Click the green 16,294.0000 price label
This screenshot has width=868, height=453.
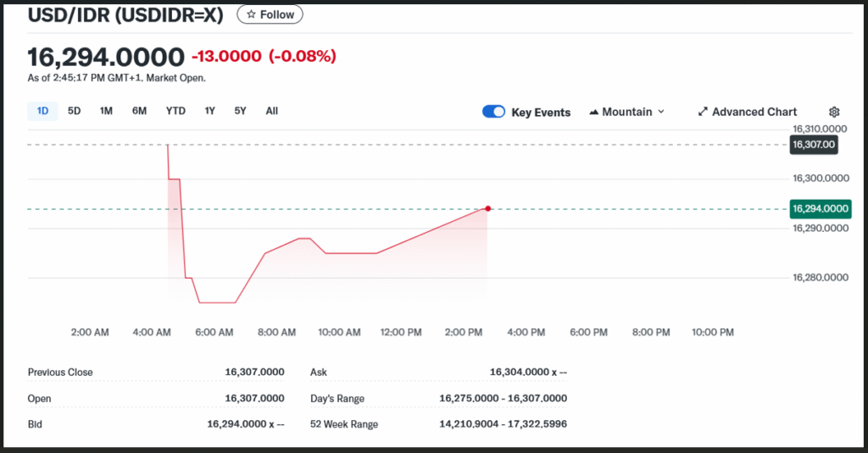point(819,208)
